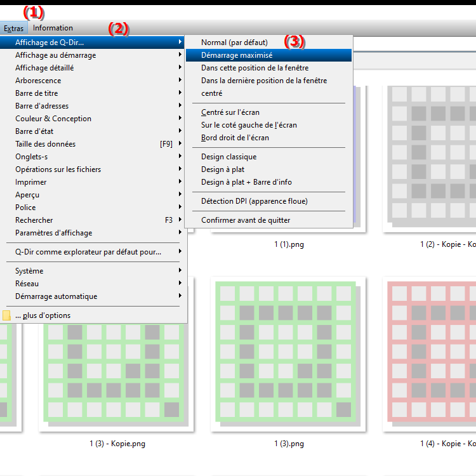Screen dimensions: 476x476
Task: Open Barre de titre submenu
Action: pos(92,93)
